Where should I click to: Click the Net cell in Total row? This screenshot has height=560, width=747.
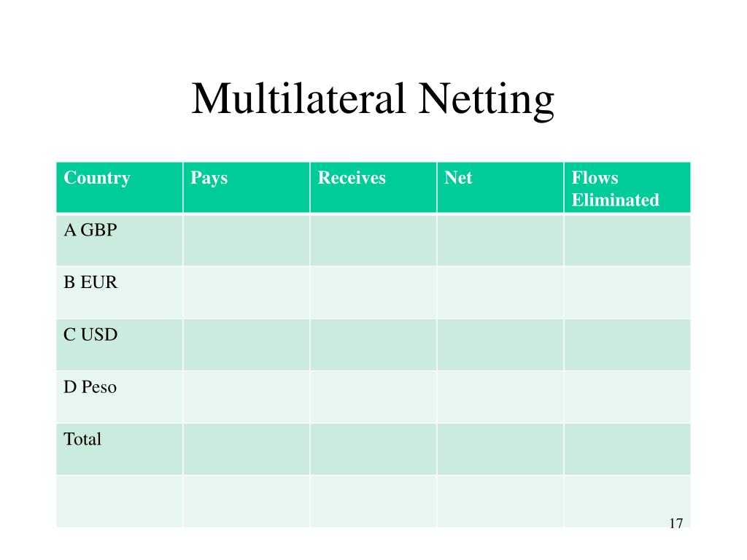point(500,449)
